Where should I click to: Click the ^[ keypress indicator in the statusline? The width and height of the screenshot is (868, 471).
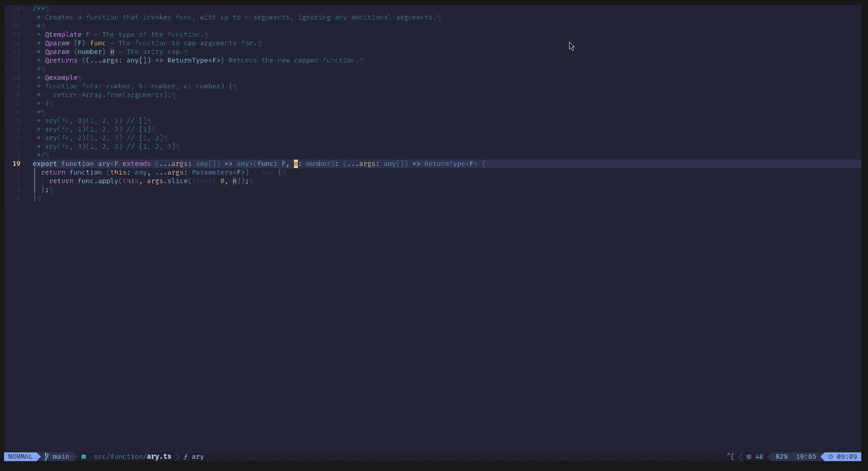pos(731,456)
